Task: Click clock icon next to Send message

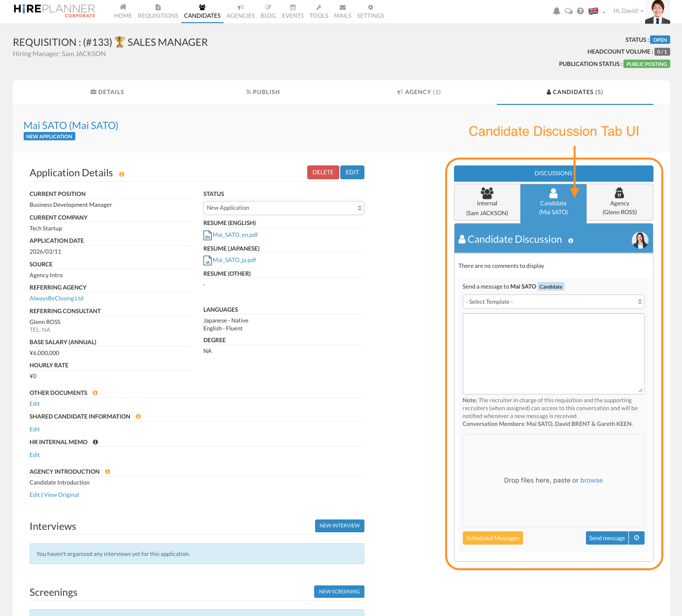Action: pyautogui.click(x=637, y=538)
